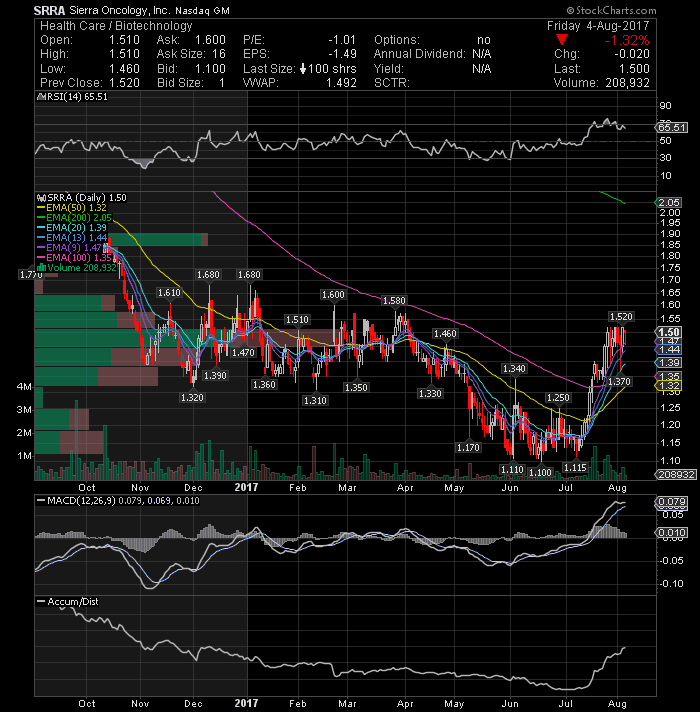Image resolution: width=700 pixels, height=712 pixels.
Task: Click the Health Care / Biotechnology sector text
Action: coord(116,25)
